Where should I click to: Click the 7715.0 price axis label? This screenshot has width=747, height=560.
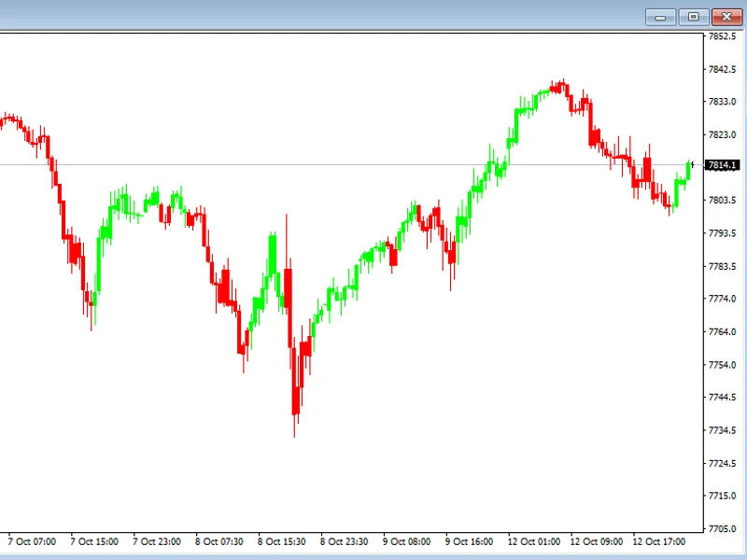[x=722, y=496]
